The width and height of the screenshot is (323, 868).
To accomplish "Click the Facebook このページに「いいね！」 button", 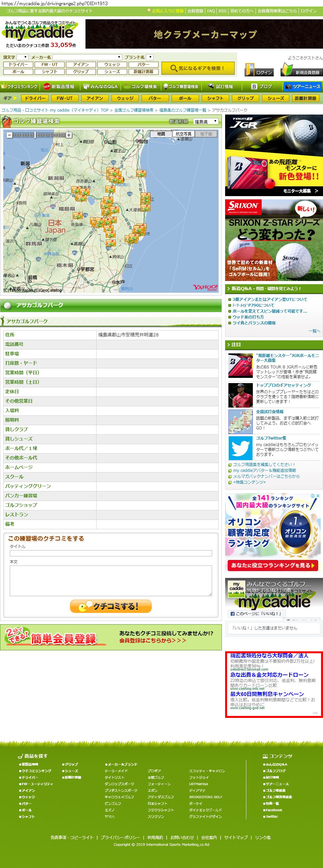I will [256, 613].
